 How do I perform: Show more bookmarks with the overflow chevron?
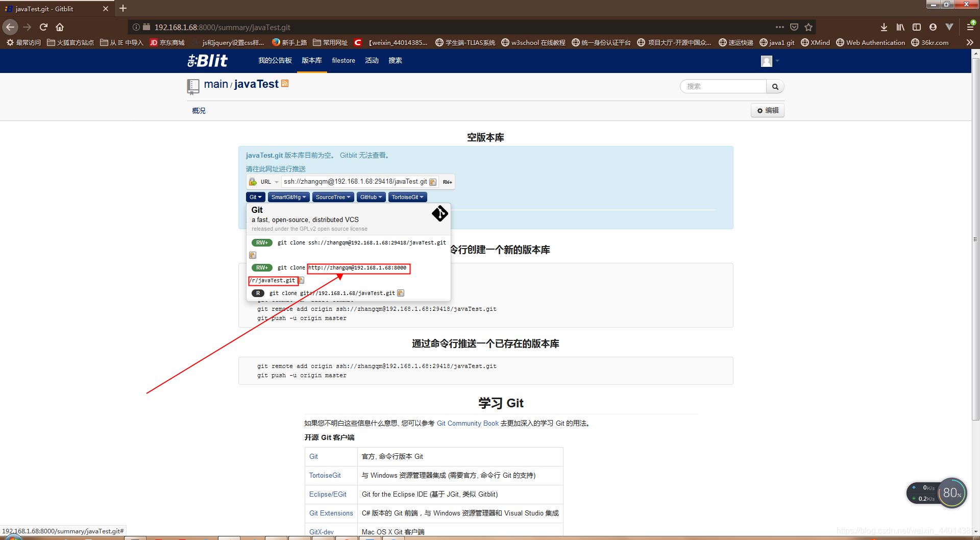coord(970,43)
